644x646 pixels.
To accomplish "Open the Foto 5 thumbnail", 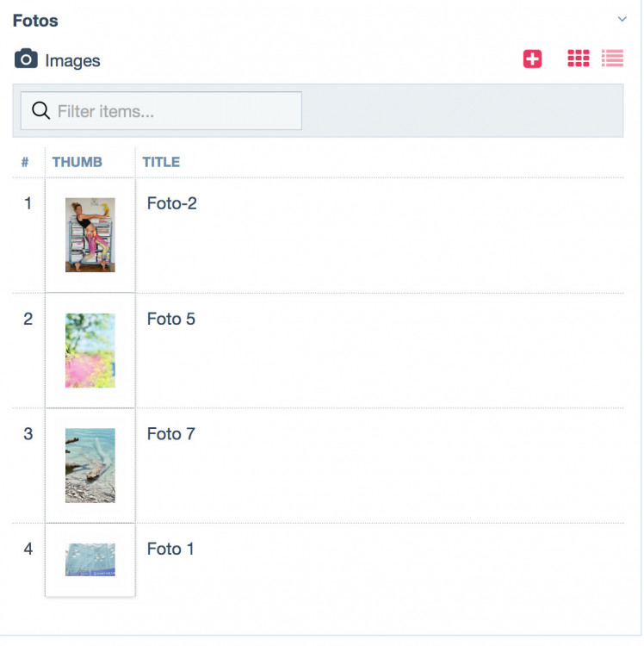I will click(90, 350).
